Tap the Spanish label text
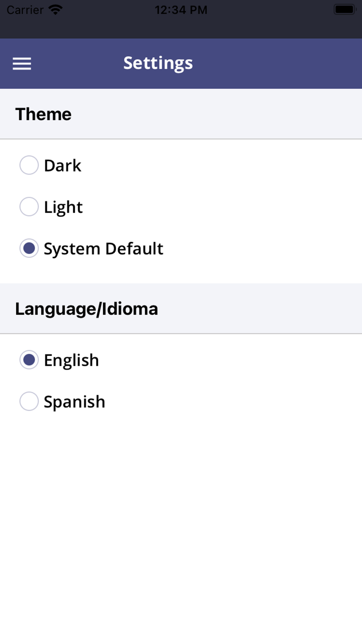The width and height of the screenshot is (362, 644). tap(75, 402)
